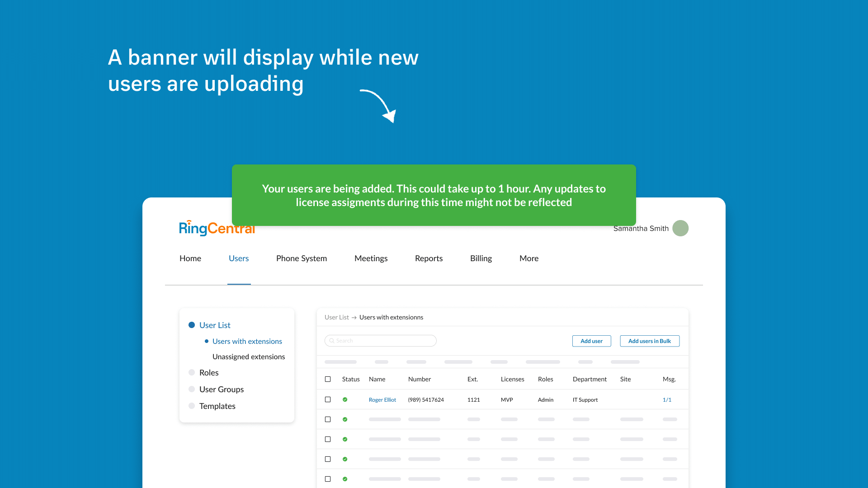The height and width of the screenshot is (488, 868).
Task: Click Roger Elliot's green status icon
Action: tap(345, 399)
